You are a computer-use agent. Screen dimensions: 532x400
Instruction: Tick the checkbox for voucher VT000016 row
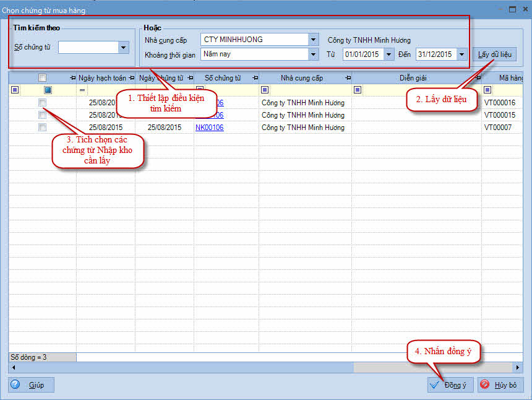coord(42,102)
